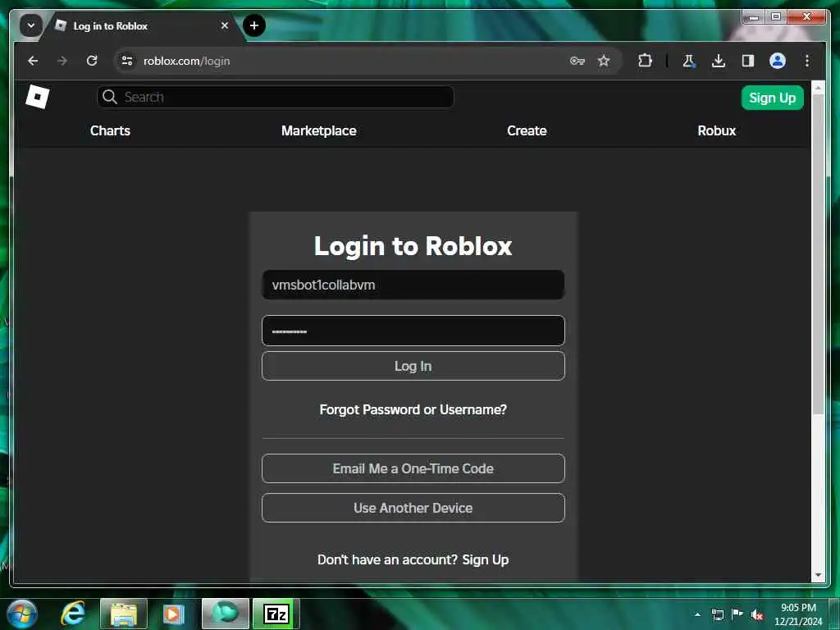The height and width of the screenshot is (630, 840).
Task: Open site information icon in address bar
Action: click(x=127, y=61)
